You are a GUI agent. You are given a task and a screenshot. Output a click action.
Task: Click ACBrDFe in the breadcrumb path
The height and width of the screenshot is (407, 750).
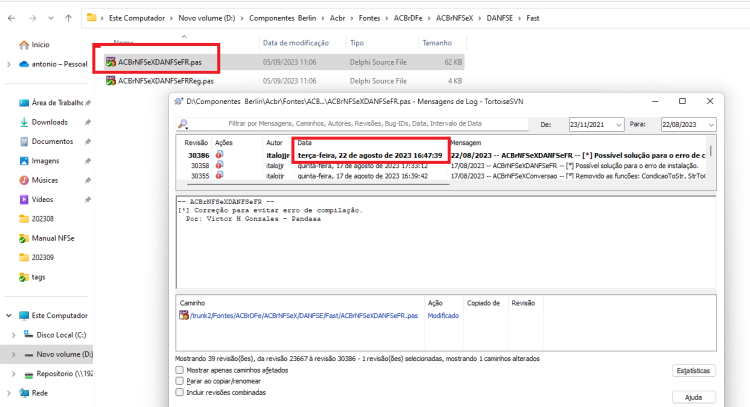pos(408,18)
